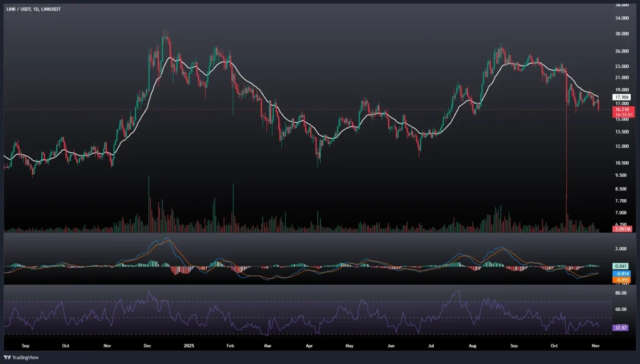Screen dimensions: 640x364
Task: Click the 16:33:51 candle countdown timer
Action: coord(606,114)
